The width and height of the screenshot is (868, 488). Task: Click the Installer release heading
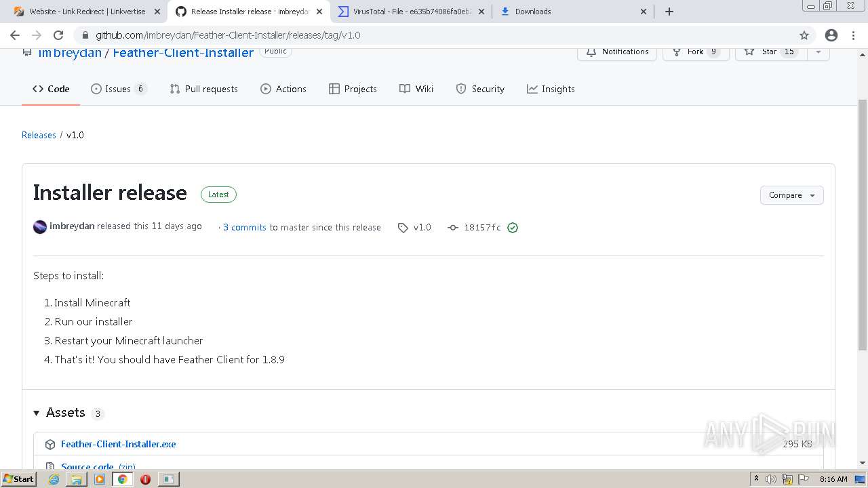(110, 193)
